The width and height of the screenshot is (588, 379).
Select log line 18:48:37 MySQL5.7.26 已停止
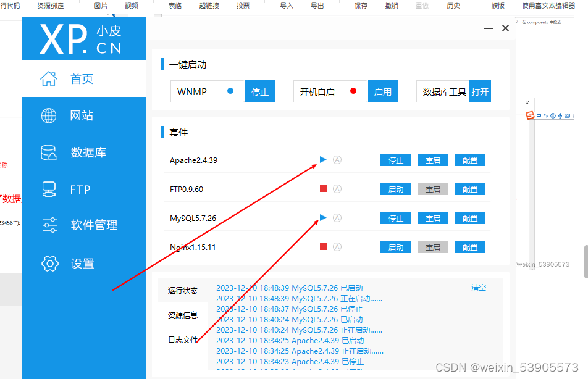(290, 309)
